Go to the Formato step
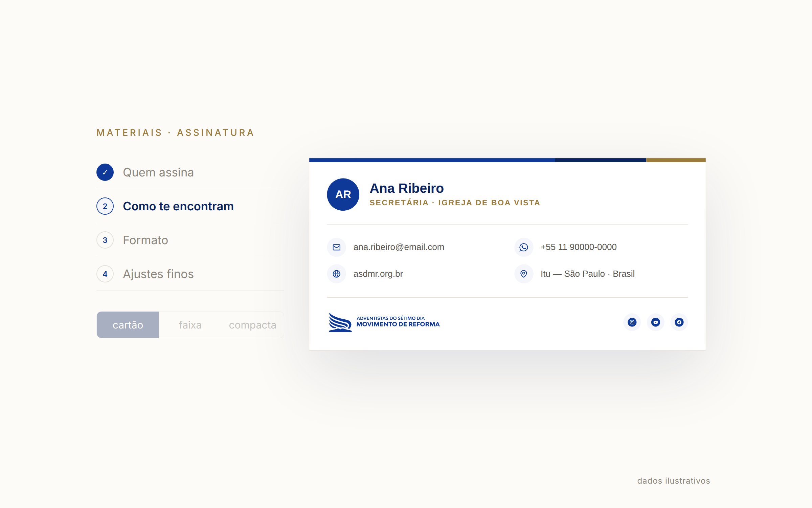 [190, 240]
